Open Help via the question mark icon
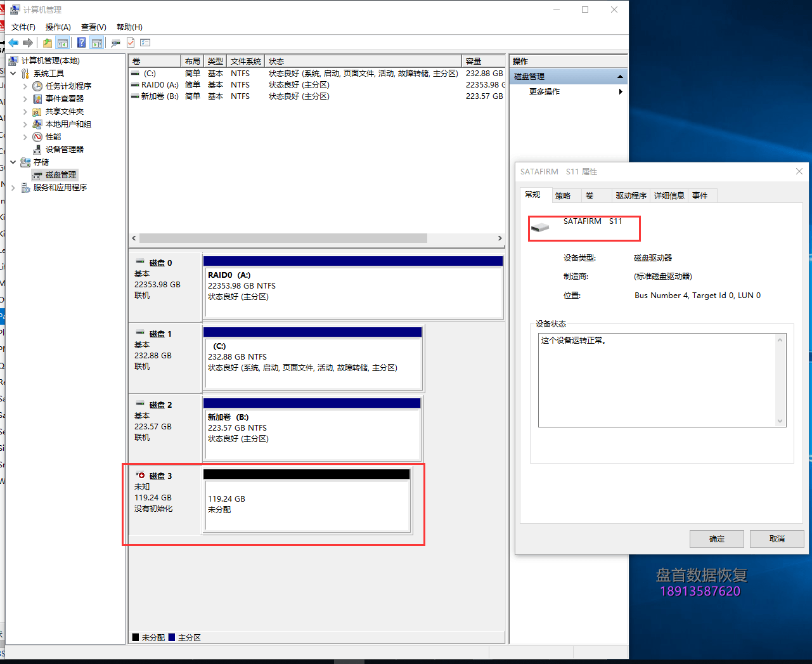 tap(81, 42)
